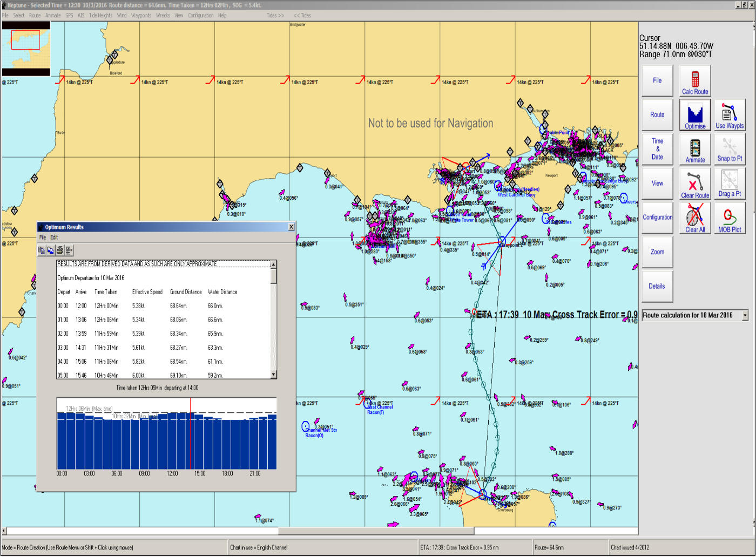Click the Clear All icon
Screen dimensions: 756x557
click(695, 218)
